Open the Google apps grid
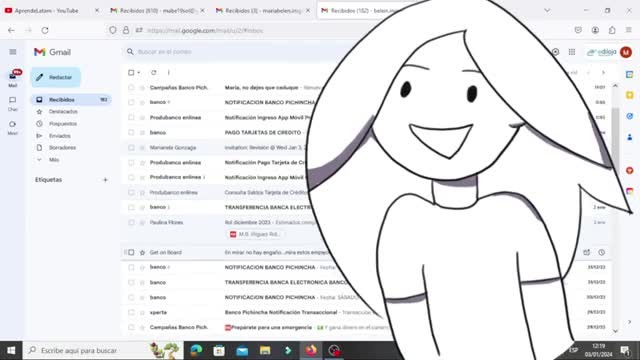 tap(572, 52)
